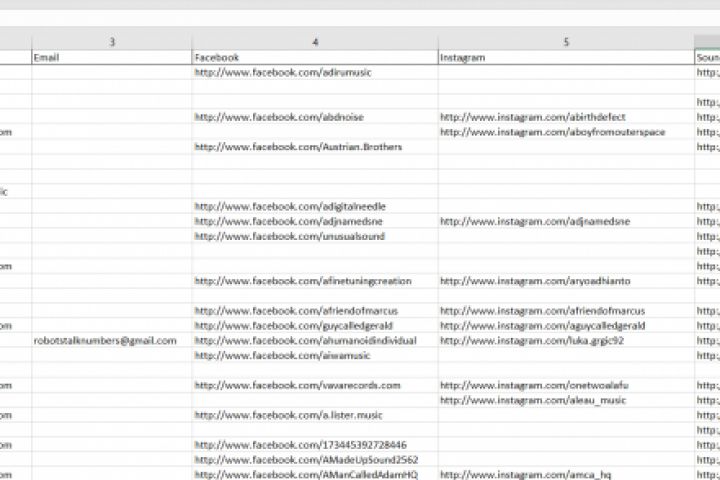The image size is (720, 480).
Task: Select the facebook.com/vawarecords.com cell
Action: coord(315,385)
